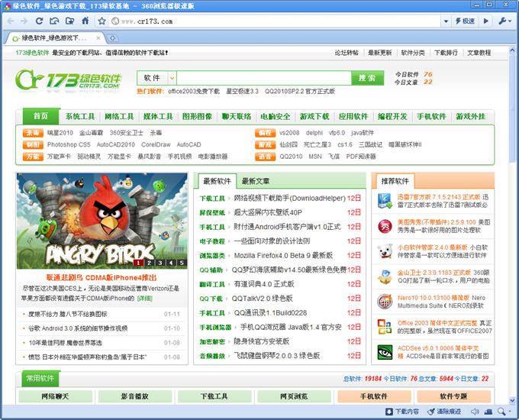Click the 网络聊天 category button
The image size is (519, 420).
click(55, 396)
